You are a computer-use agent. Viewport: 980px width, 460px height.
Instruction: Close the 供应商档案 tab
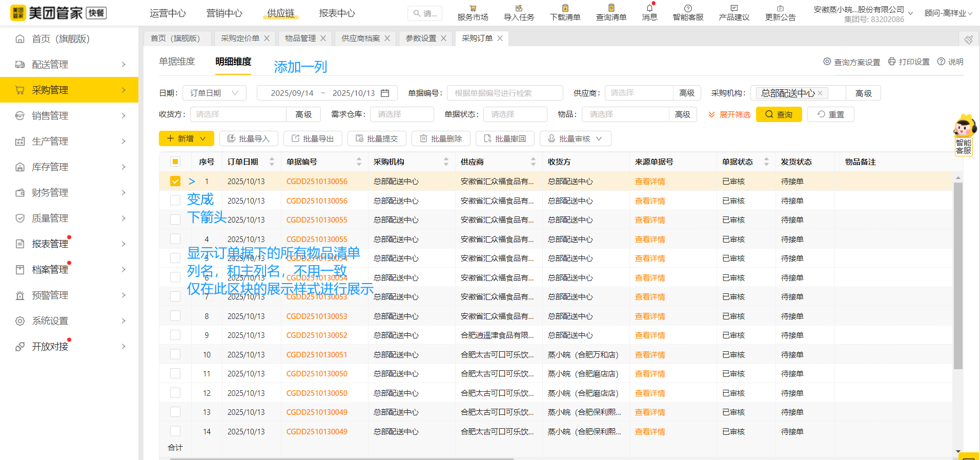[387, 38]
